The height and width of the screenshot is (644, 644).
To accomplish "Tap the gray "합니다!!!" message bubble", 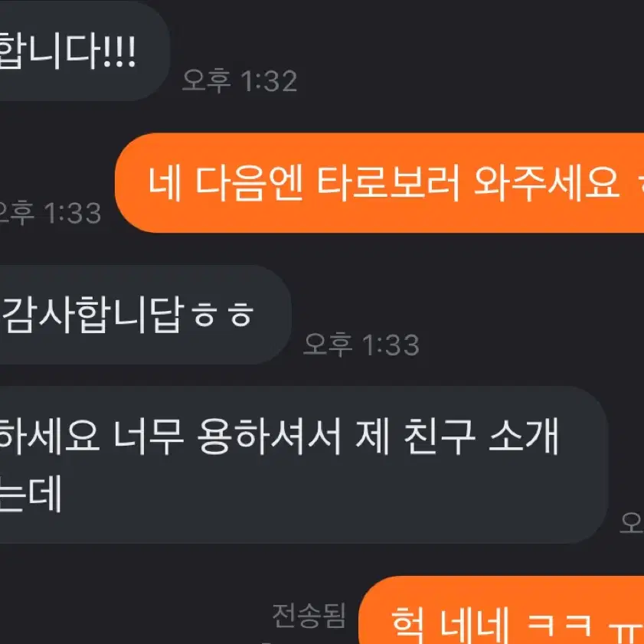I will pos(84,51).
